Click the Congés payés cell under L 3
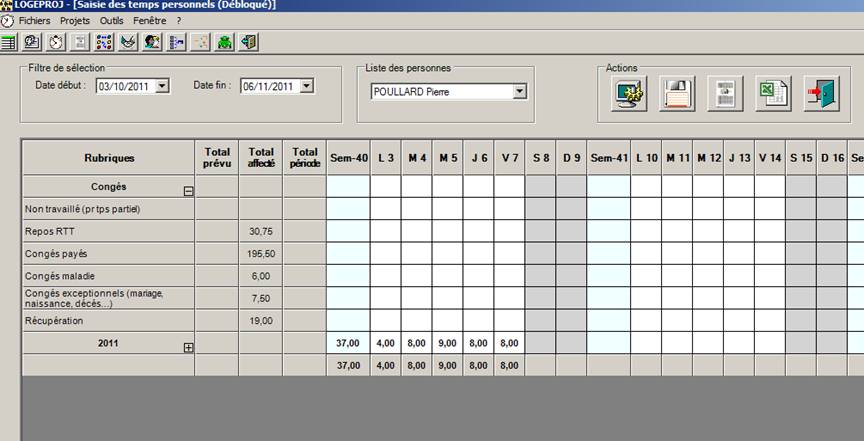The height and width of the screenshot is (441, 864). [385, 254]
